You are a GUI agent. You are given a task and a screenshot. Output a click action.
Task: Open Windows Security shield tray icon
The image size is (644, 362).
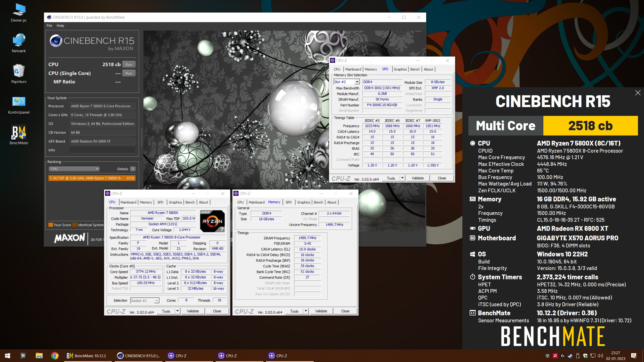(585, 356)
